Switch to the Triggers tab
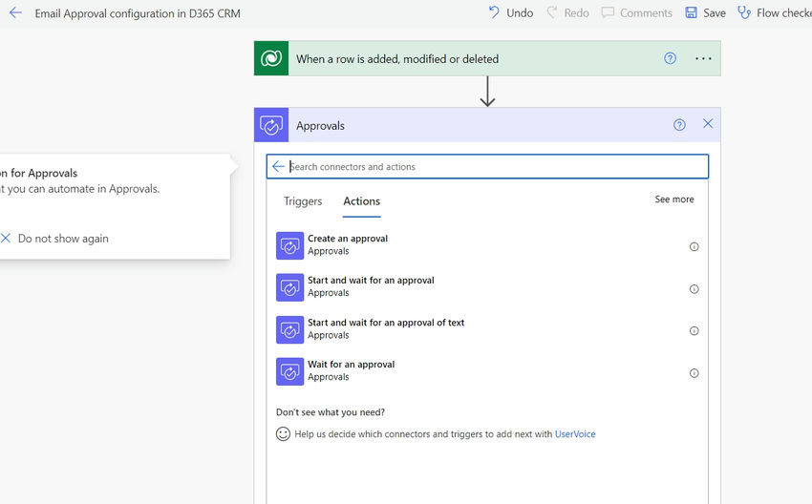This screenshot has width=812, height=504. point(303,201)
